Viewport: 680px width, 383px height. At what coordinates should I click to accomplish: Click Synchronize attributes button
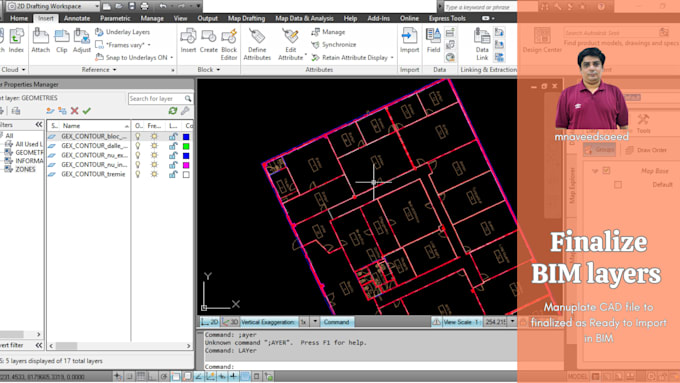(333, 45)
